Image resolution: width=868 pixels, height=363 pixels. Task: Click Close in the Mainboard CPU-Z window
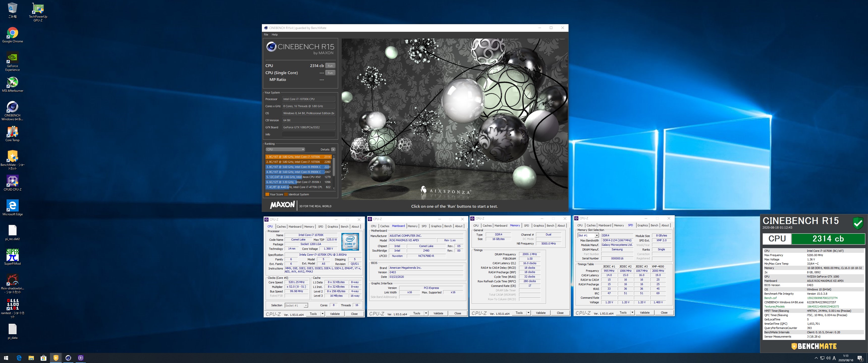tap(457, 313)
